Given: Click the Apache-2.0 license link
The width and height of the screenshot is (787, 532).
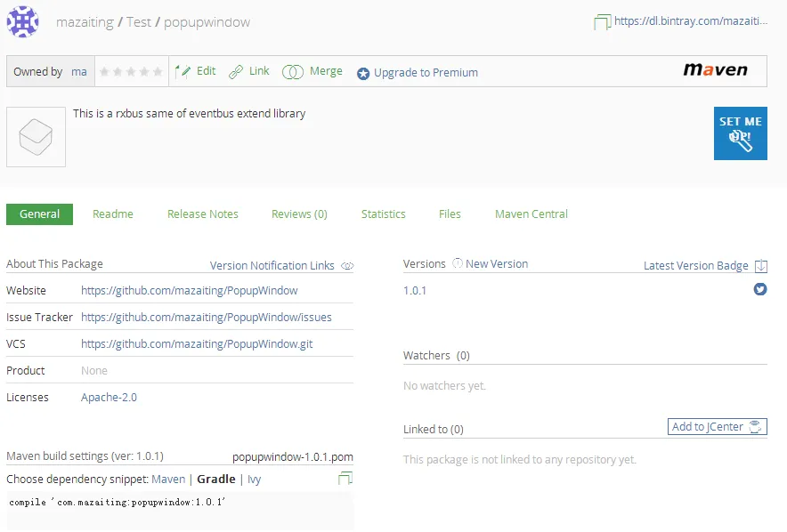Looking at the screenshot, I should point(109,398).
